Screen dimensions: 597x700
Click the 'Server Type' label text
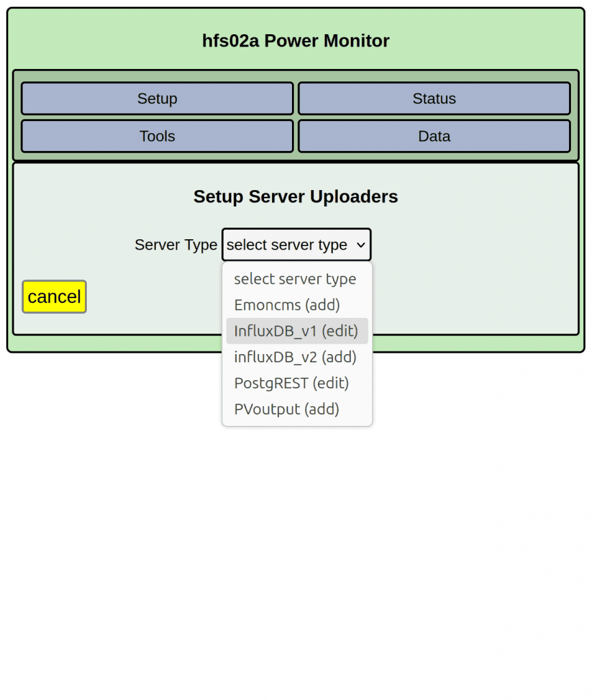pos(176,245)
